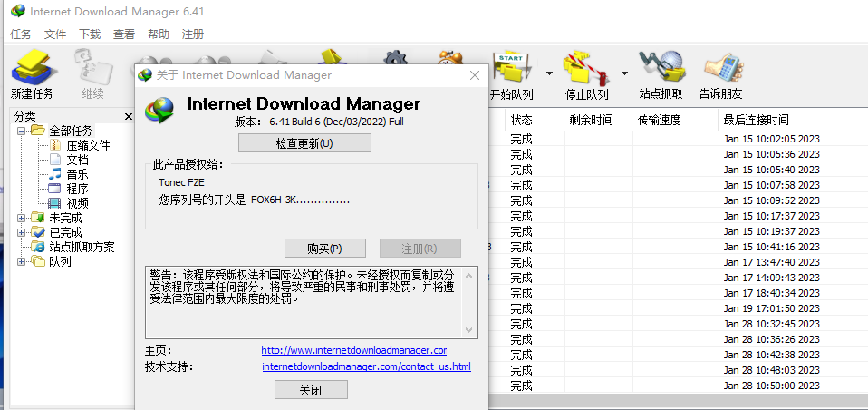The width and height of the screenshot is (868, 410).
Task: Select the 音乐 (Music) category
Action: point(77,174)
